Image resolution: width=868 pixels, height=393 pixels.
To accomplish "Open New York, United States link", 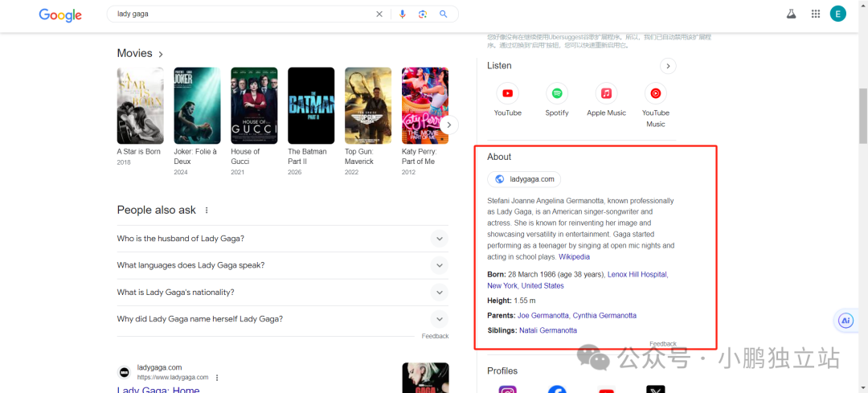I will [x=526, y=285].
